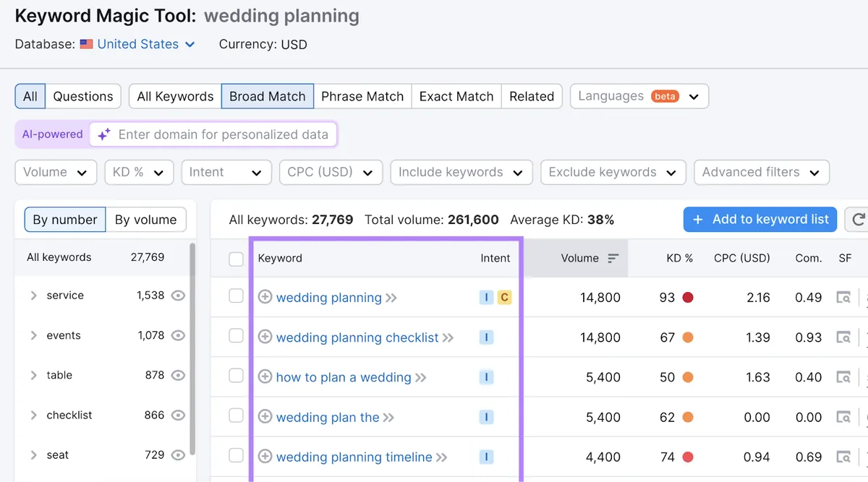The height and width of the screenshot is (482, 868).
Task: Switch sidebar grouping to By volume
Action: tap(145, 220)
